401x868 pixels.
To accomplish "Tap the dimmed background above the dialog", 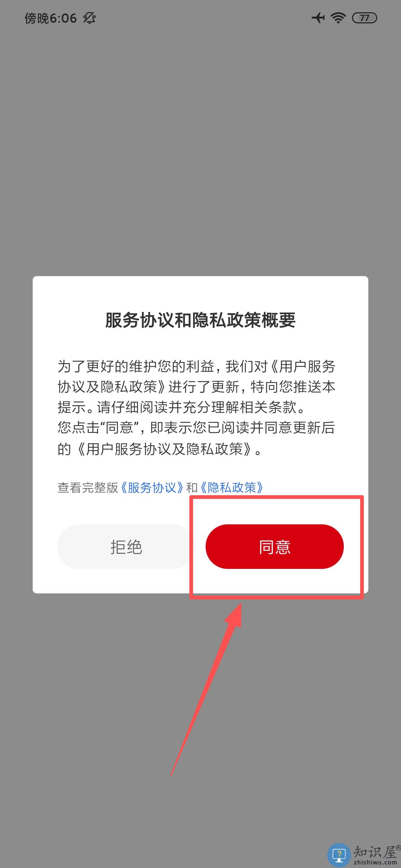I will 200,148.
